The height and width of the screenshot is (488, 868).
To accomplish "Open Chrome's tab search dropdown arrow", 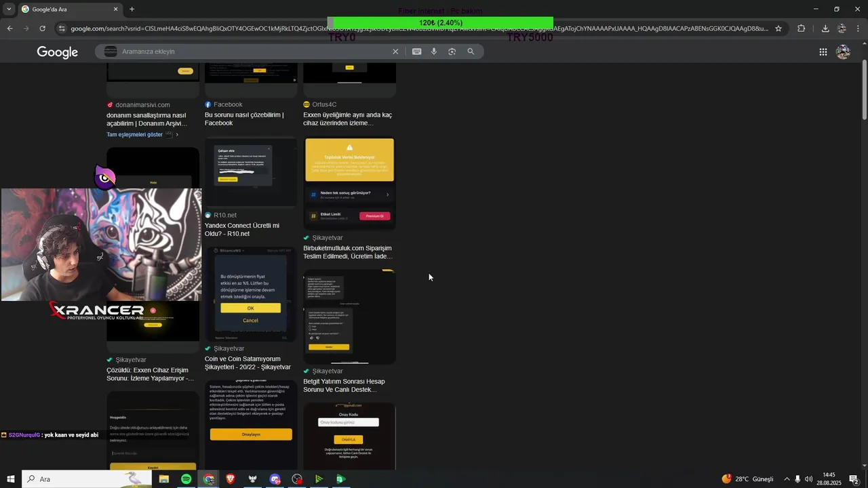I will point(9,9).
